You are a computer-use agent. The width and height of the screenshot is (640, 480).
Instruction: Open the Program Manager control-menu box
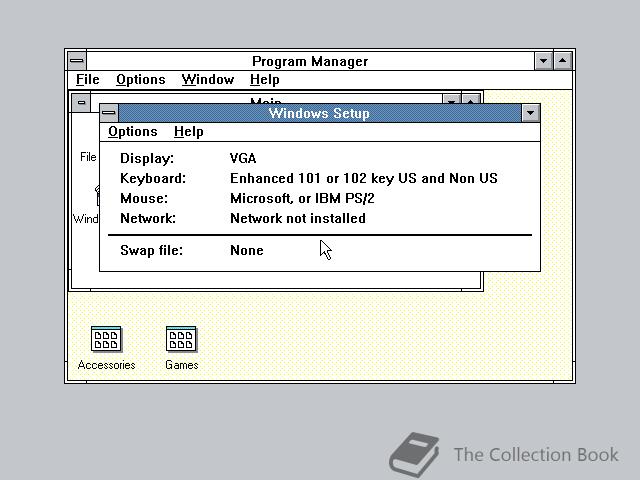tap(77, 61)
